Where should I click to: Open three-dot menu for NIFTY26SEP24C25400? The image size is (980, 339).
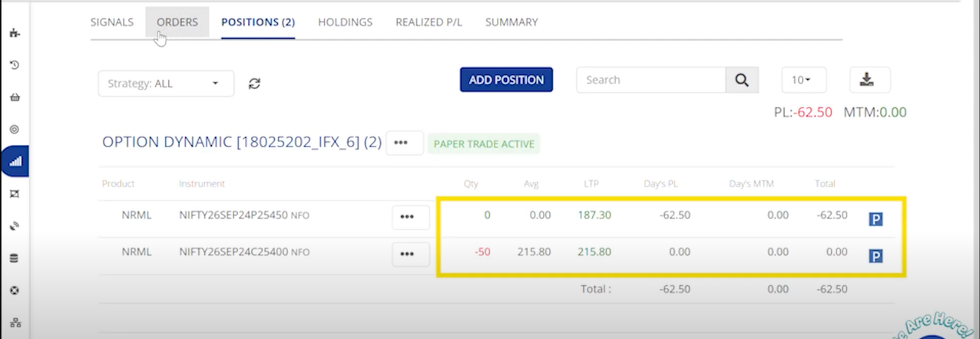[410, 254]
